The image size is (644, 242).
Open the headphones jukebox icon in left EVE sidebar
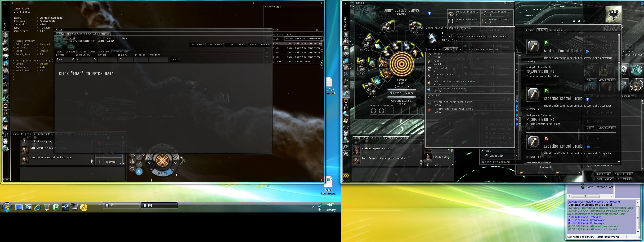[5, 134]
